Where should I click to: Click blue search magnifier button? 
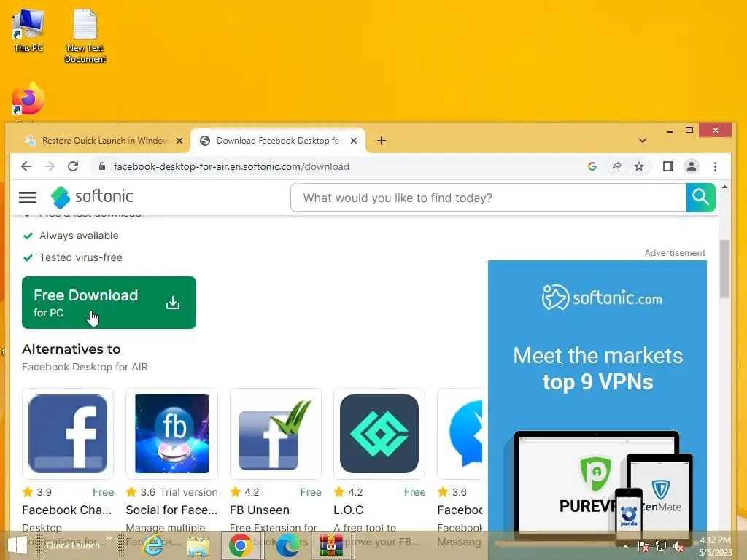pos(700,197)
